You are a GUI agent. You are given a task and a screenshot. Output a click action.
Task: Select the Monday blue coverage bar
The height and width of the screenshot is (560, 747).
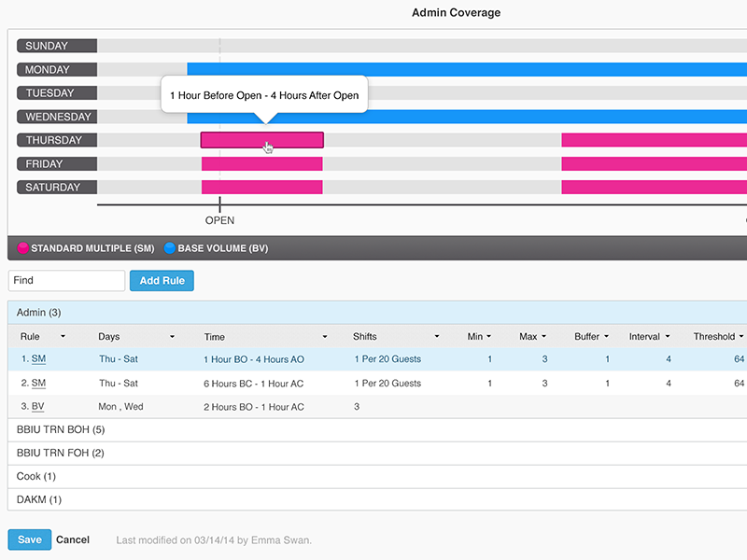click(467, 69)
